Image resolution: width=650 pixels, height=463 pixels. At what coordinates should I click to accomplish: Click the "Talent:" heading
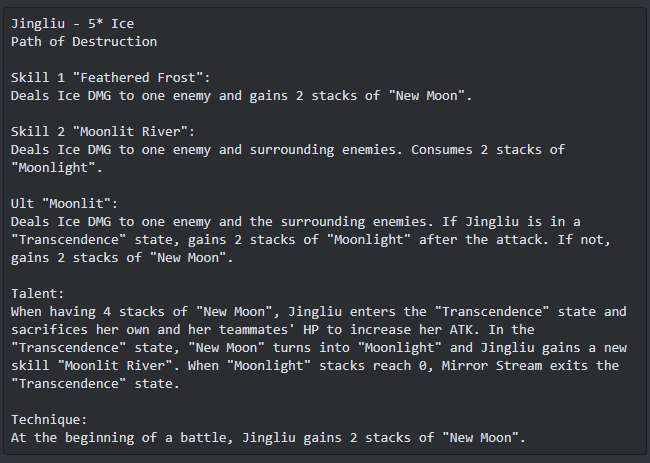(38, 293)
